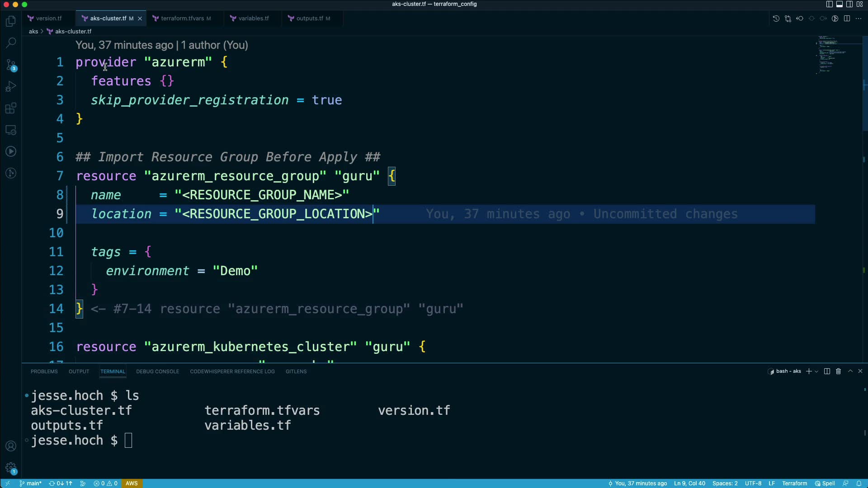Open the Extensions view
The height and width of the screenshot is (488, 868).
11,108
